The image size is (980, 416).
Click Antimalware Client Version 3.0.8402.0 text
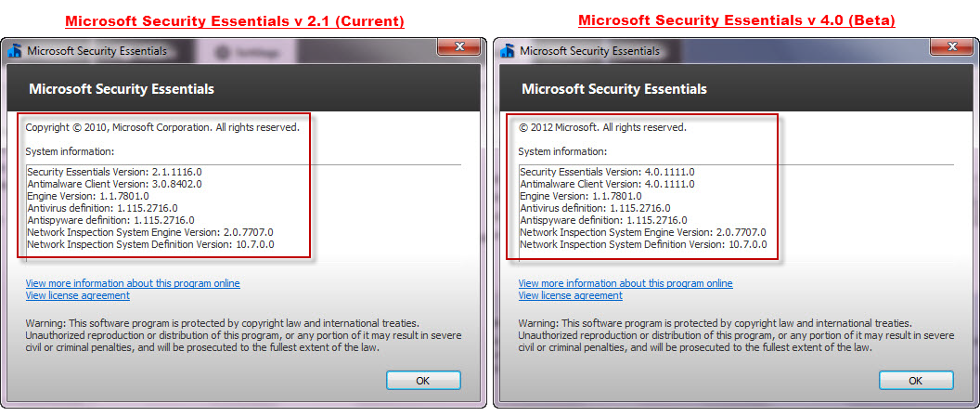[115, 184]
